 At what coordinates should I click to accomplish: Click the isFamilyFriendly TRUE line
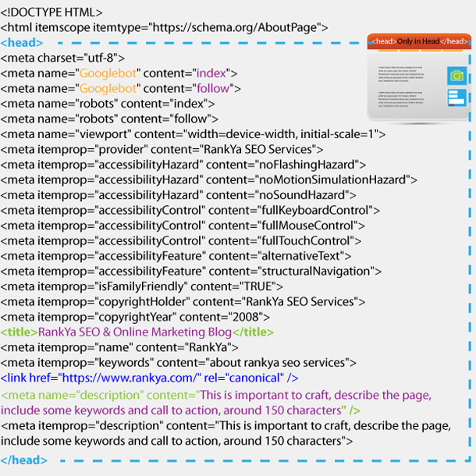click(x=142, y=286)
